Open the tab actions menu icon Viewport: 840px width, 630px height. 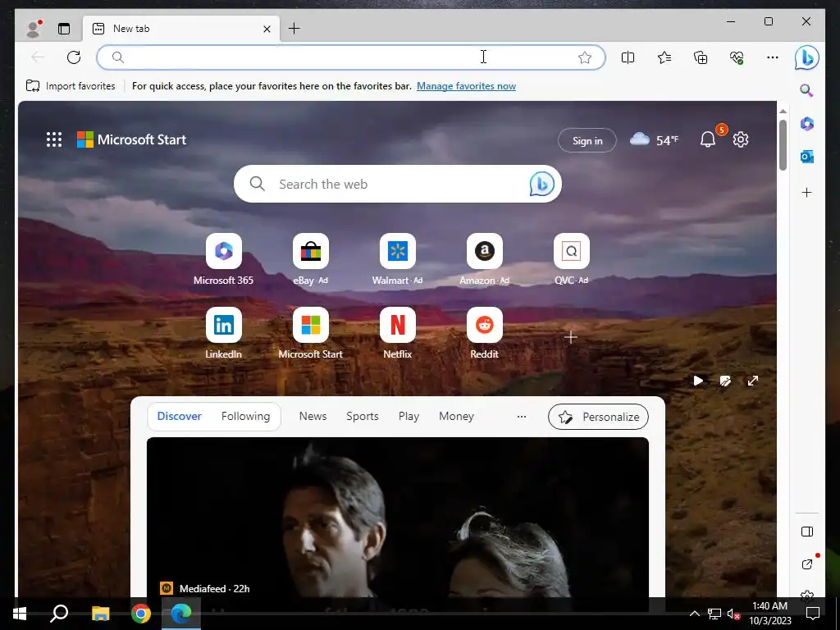pyautogui.click(x=64, y=29)
